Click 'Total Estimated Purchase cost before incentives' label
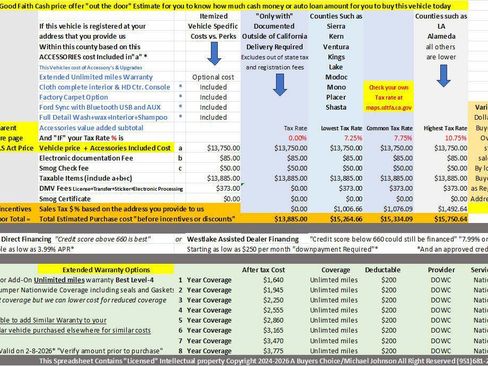The height and width of the screenshot is (366, 488). point(137,219)
